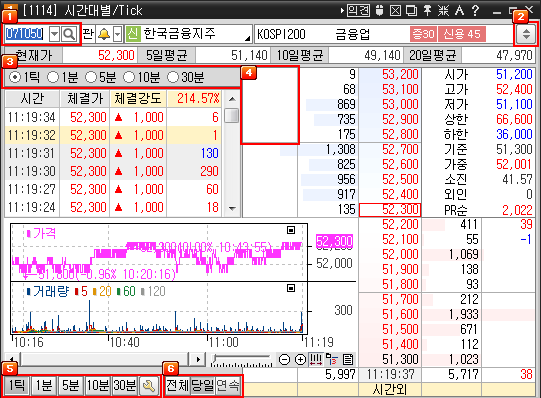The image size is (541, 398).
Task: Click the chart zoom slider track
Action: [x=242, y=359]
